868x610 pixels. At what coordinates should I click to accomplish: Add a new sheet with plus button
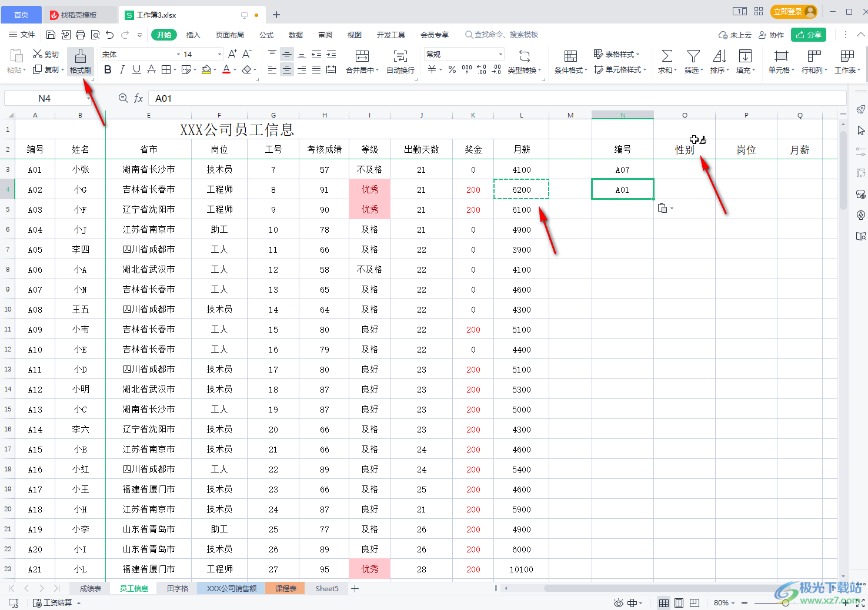(x=355, y=588)
